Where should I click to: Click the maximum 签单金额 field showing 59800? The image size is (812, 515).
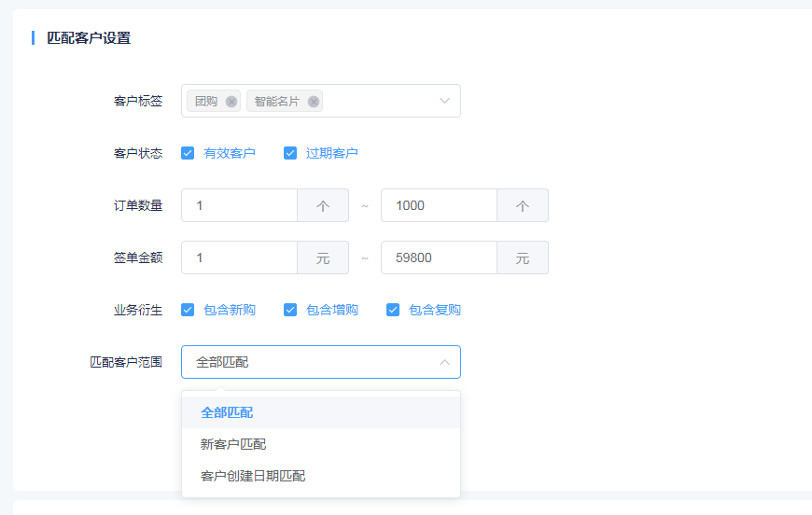pyautogui.click(x=440, y=257)
